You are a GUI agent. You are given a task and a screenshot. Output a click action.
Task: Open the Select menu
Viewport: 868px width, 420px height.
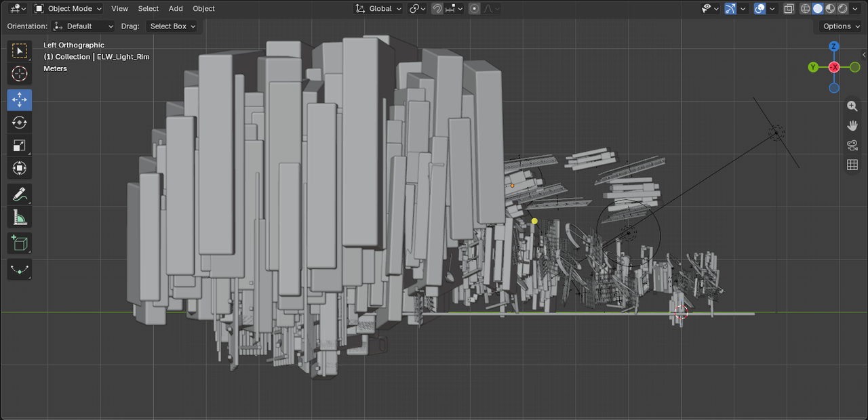[149, 9]
